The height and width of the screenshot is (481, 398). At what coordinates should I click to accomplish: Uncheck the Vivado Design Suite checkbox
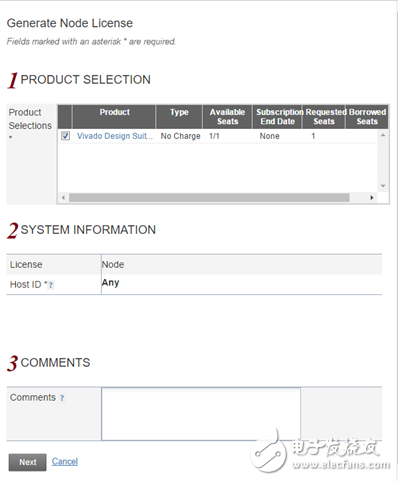pyautogui.click(x=65, y=136)
